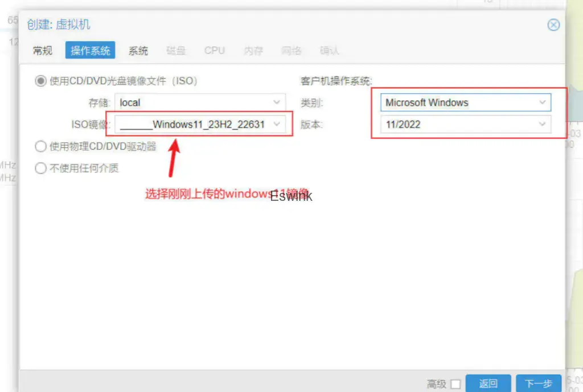Select 不使用任何介质 radio button
583x392 pixels.
[x=40, y=168]
